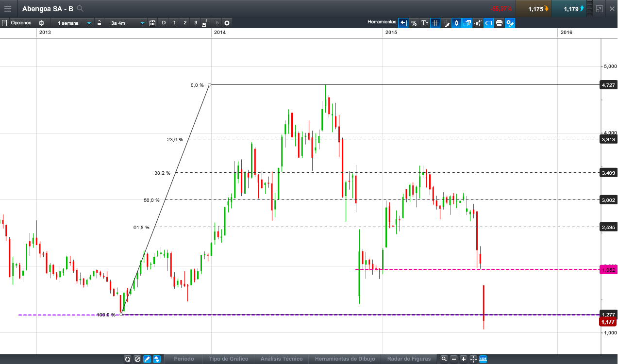The image size is (618, 364).
Task: Open the list icon beside Opciones
Action: 4,23
